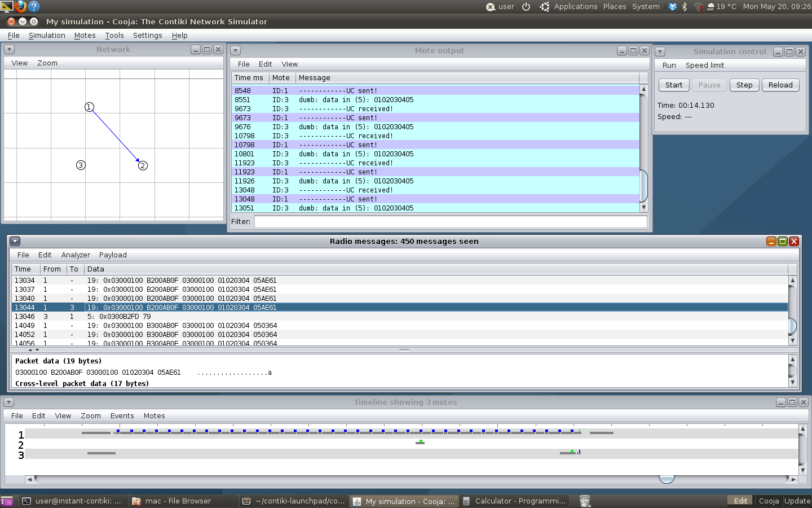
Task: Open the Analyzer menu in Radio messages
Action: (76, 255)
